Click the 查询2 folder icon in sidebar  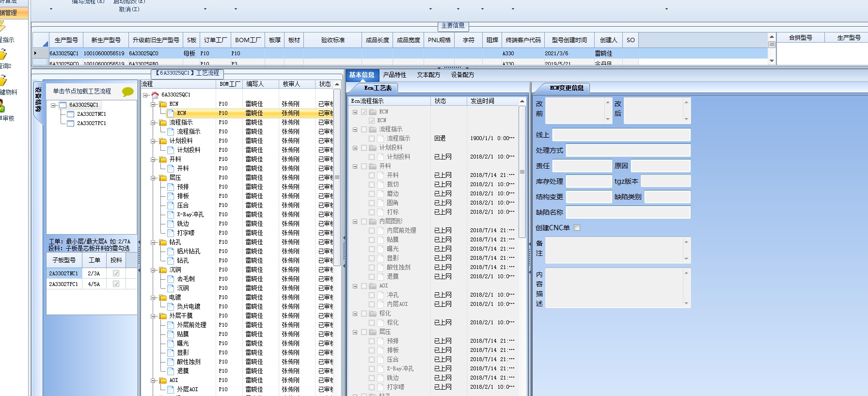[3, 54]
